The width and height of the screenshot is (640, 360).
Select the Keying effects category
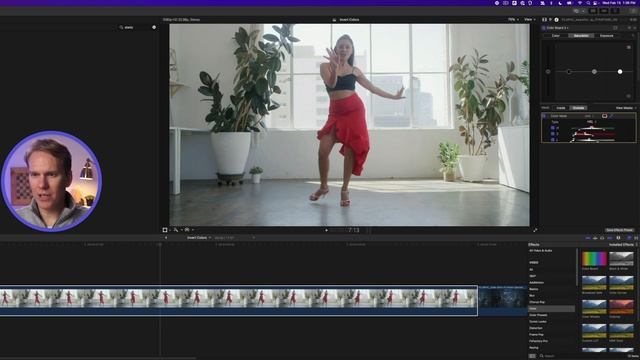click(x=534, y=348)
